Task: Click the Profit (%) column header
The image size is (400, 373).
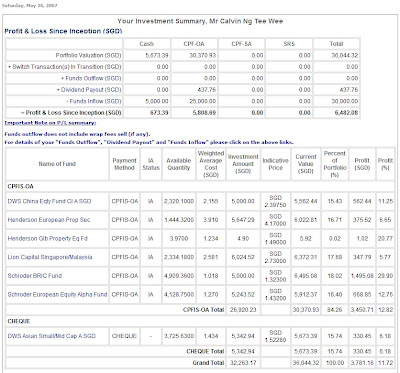Action: [385, 164]
